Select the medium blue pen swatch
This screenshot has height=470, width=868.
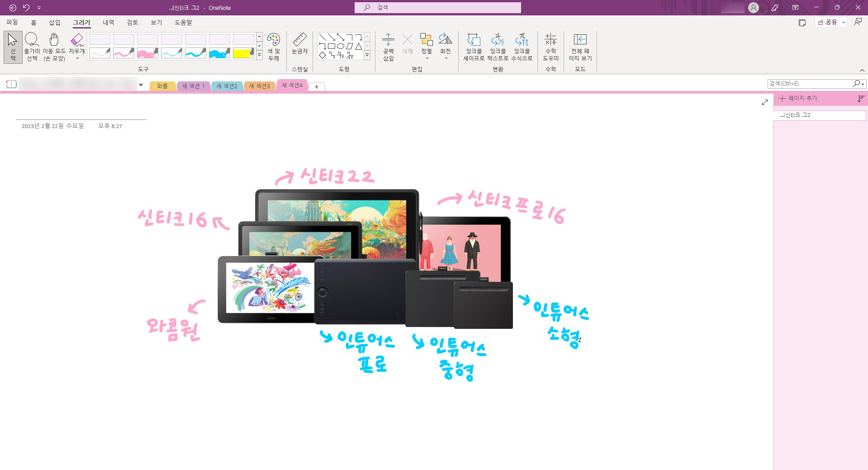click(195, 53)
